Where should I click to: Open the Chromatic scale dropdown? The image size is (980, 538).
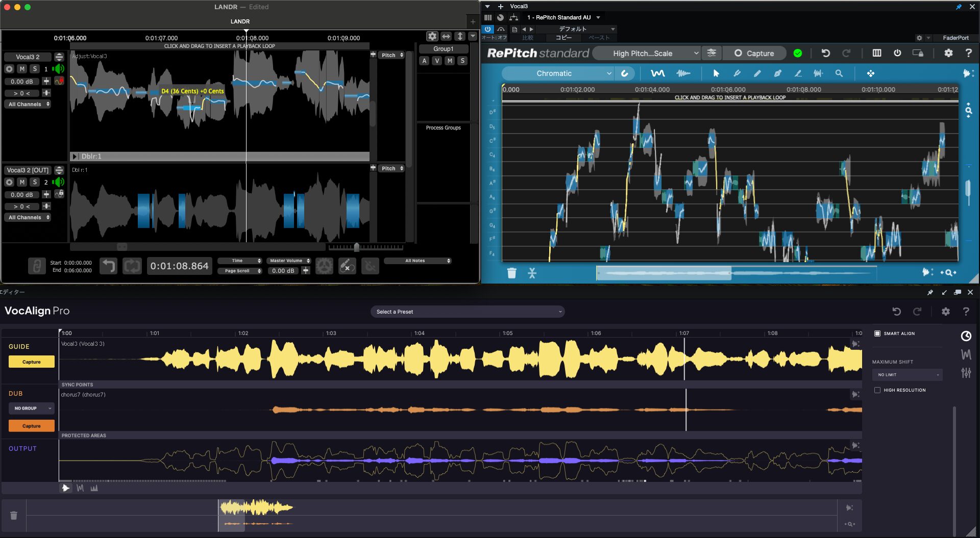558,73
